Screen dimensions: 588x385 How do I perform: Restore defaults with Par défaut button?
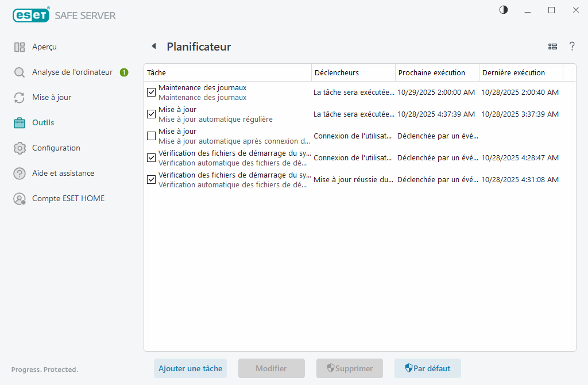pos(427,368)
